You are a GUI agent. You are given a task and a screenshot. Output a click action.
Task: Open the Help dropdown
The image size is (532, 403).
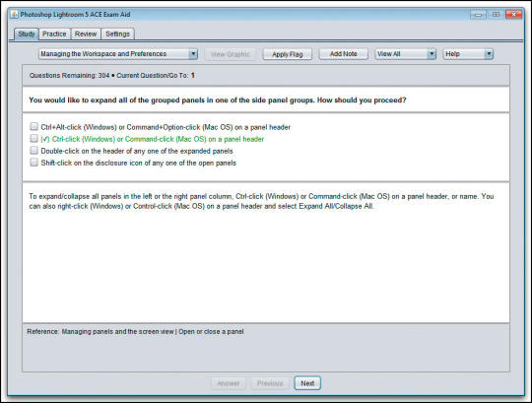point(468,54)
